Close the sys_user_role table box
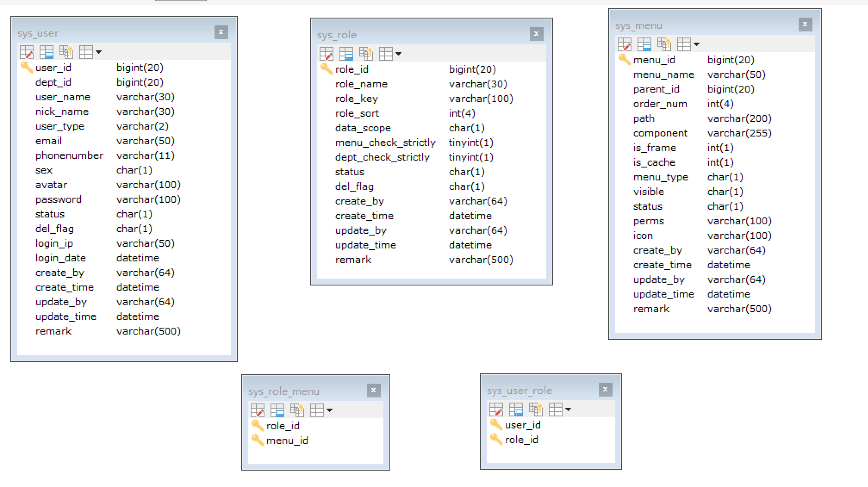 pyautogui.click(x=605, y=390)
